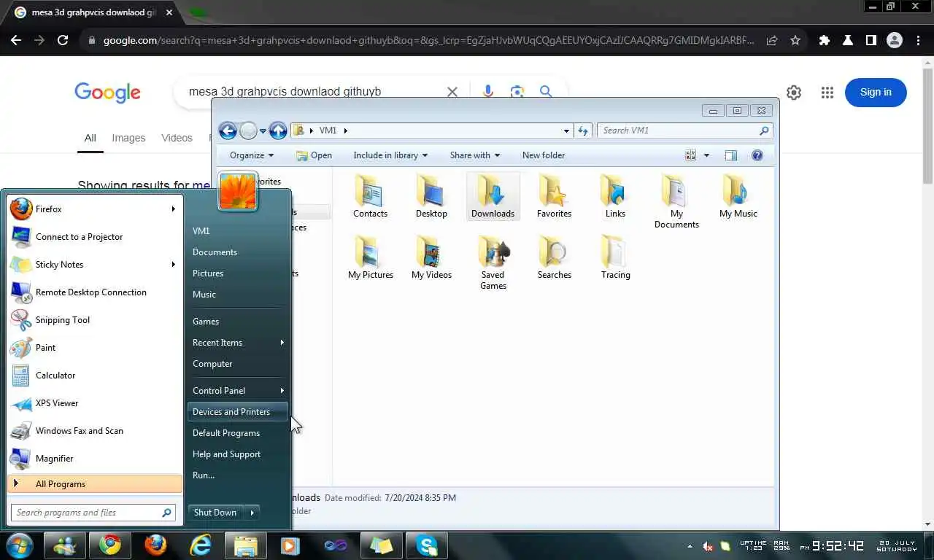
Task: Select the Searches folder
Action: [x=554, y=257]
